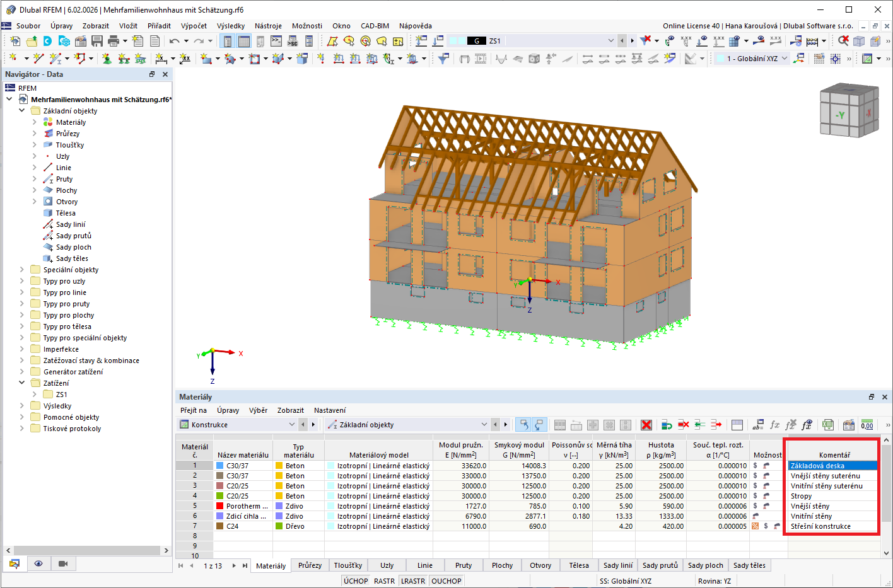Image resolution: width=893 pixels, height=588 pixels.
Task: Click the new model icon
Action: point(15,41)
